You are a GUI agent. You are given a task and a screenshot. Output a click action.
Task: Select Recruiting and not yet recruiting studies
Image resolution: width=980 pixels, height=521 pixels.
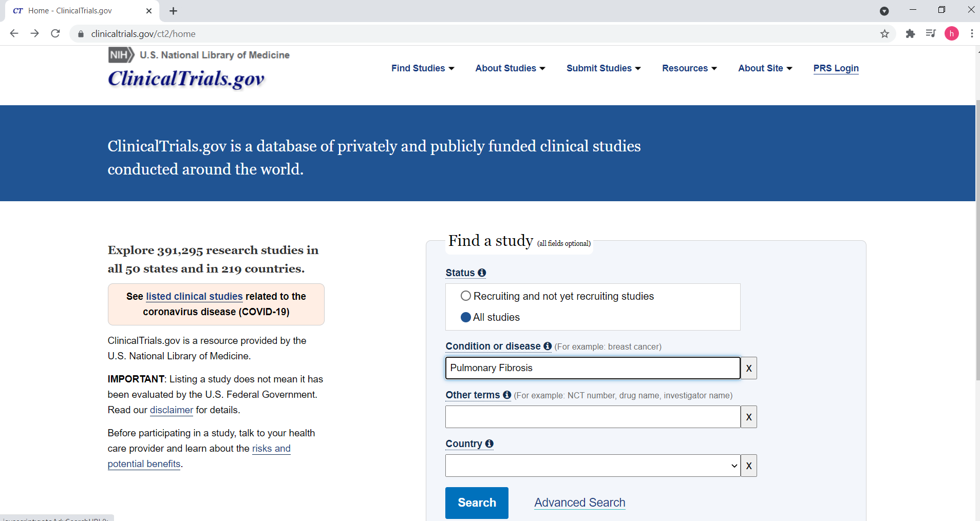pyautogui.click(x=466, y=296)
